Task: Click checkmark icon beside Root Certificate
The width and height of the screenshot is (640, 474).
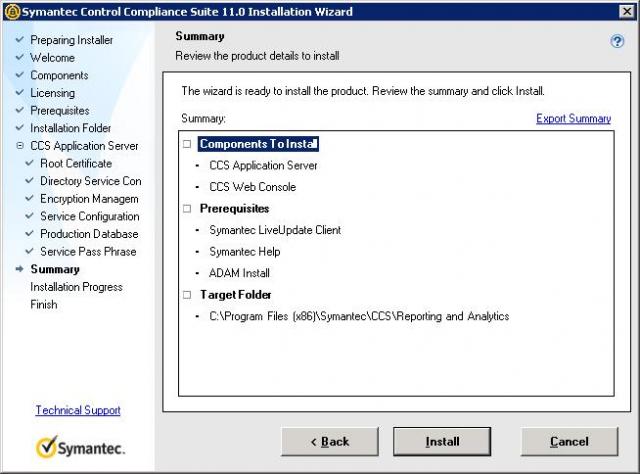Action: tap(29, 163)
